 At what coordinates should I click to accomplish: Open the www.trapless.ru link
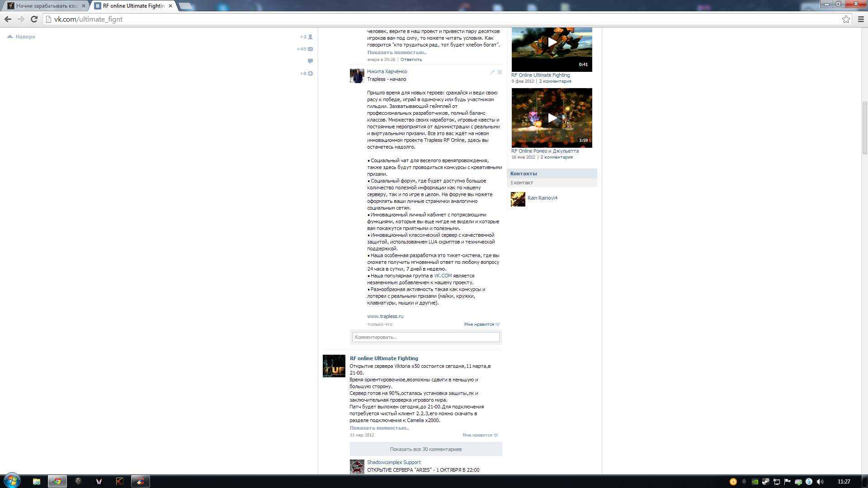[x=385, y=316]
